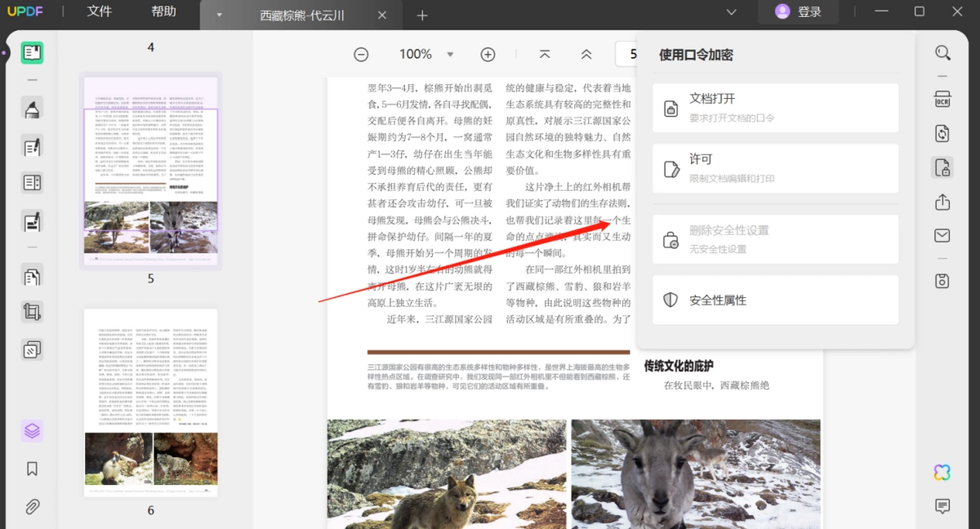Open the Bookmarks panel icon
980x529 pixels.
(32, 469)
